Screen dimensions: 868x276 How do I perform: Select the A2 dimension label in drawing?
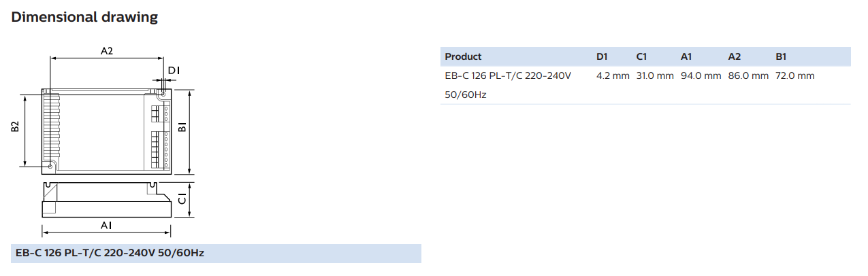click(x=107, y=50)
